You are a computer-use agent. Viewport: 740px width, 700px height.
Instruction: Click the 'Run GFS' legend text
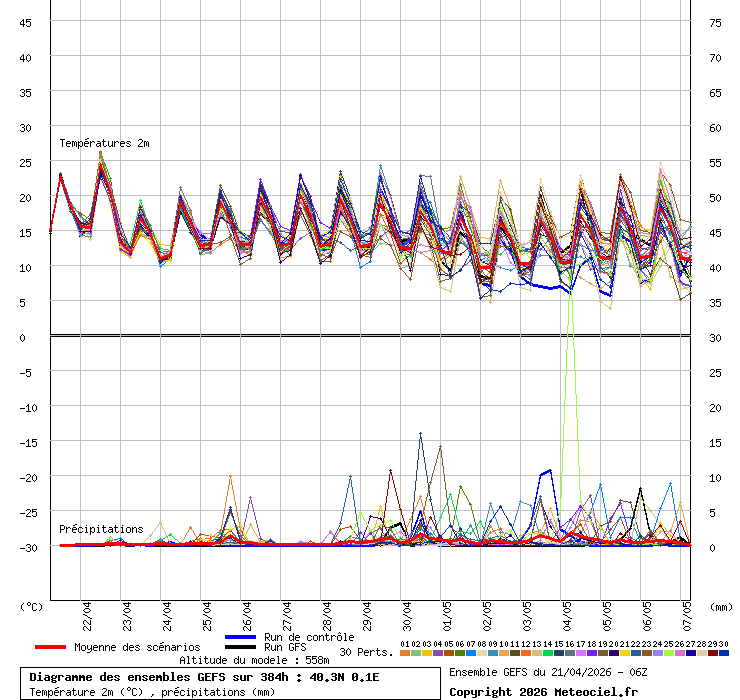(285, 647)
